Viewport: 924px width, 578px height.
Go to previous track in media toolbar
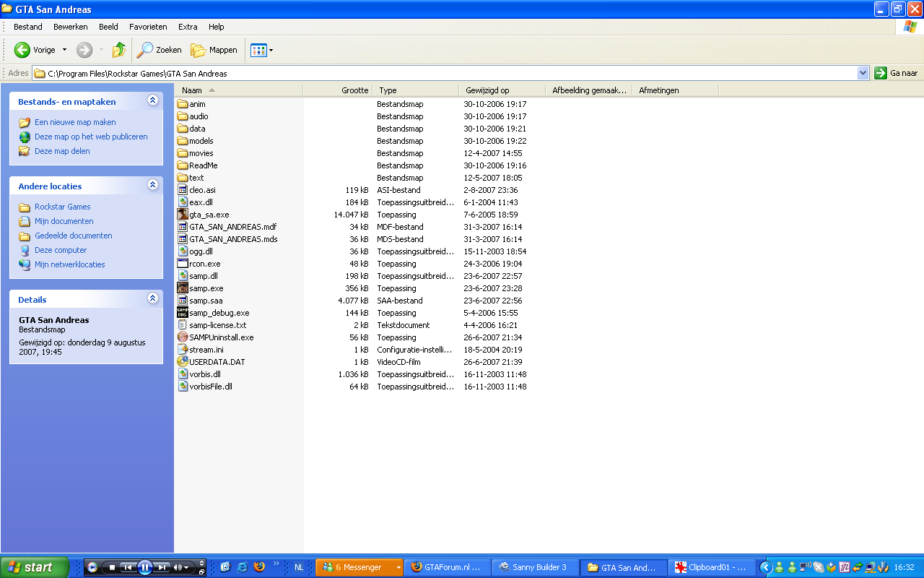click(x=128, y=567)
